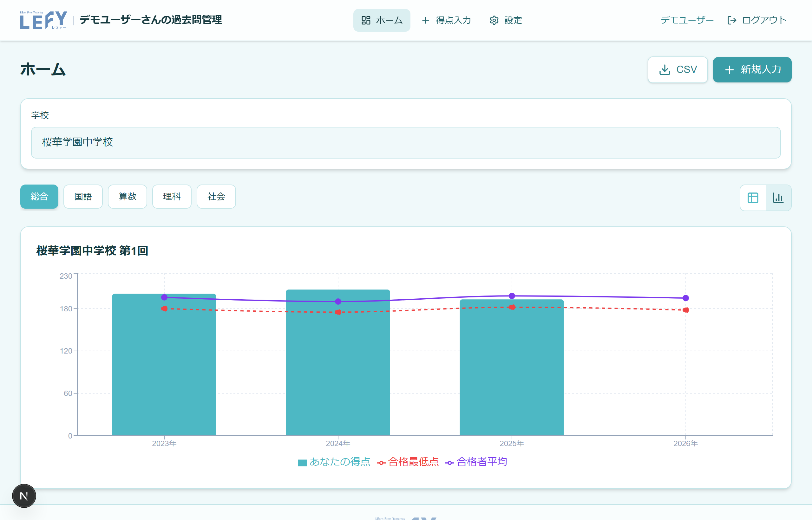The height and width of the screenshot is (520, 812).
Task: Open the Next.js dev tools badge
Action: (24, 496)
